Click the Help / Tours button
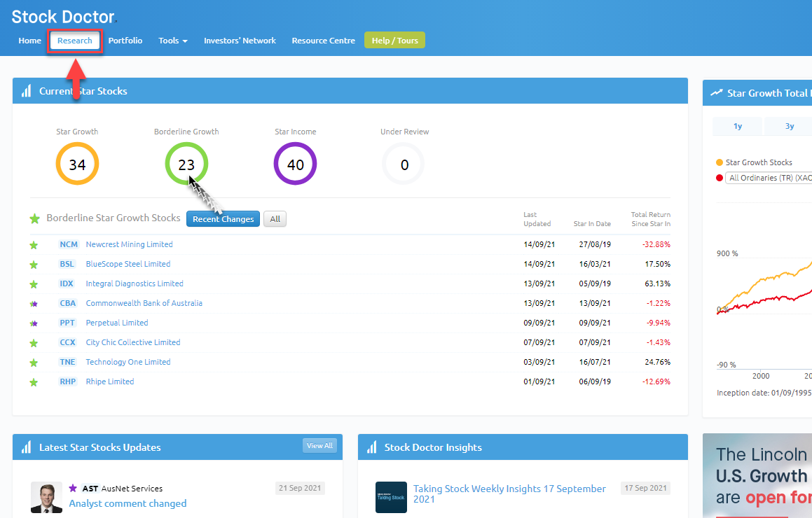The height and width of the screenshot is (518, 812). pos(394,41)
